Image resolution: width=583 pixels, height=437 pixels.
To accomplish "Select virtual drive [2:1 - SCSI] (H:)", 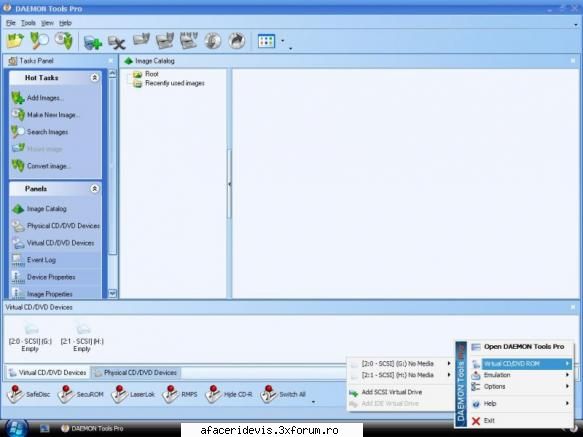I will click(x=82, y=337).
